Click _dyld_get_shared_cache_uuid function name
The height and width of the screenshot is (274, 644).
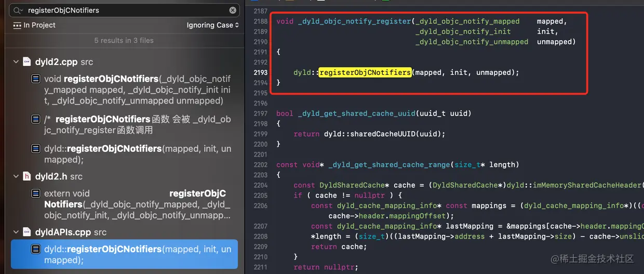pos(356,113)
